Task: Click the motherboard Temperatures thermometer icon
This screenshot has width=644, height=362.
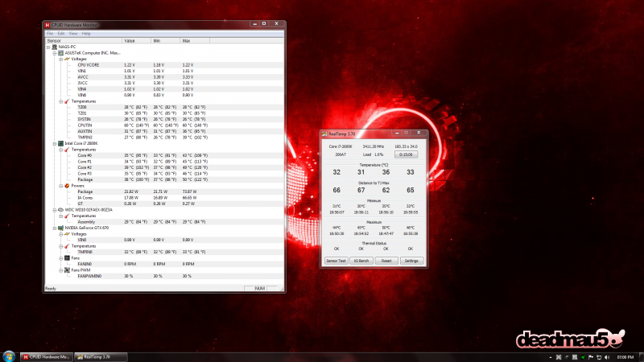Action: (67, 101)
